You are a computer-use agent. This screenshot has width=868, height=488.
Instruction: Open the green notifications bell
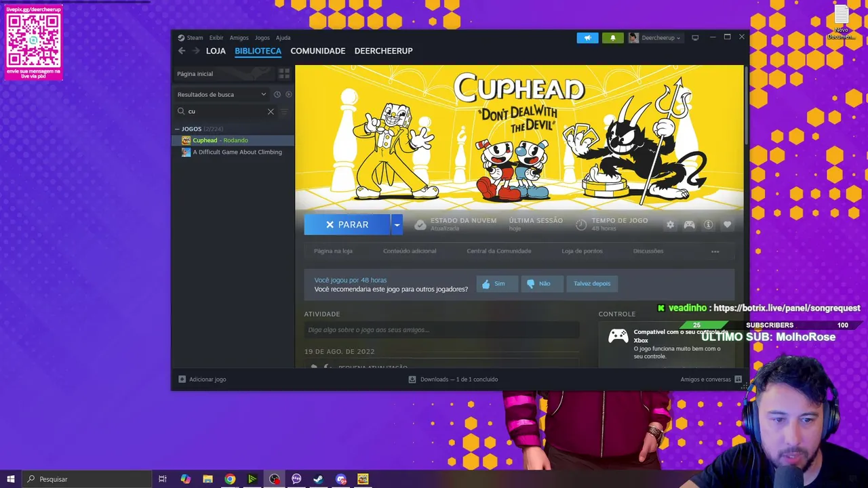(613, 38)
